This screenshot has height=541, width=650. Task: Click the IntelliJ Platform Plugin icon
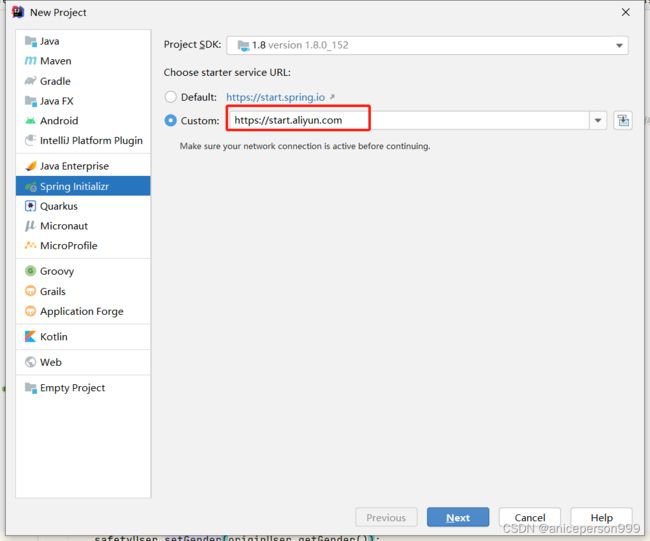pos(31,141)
